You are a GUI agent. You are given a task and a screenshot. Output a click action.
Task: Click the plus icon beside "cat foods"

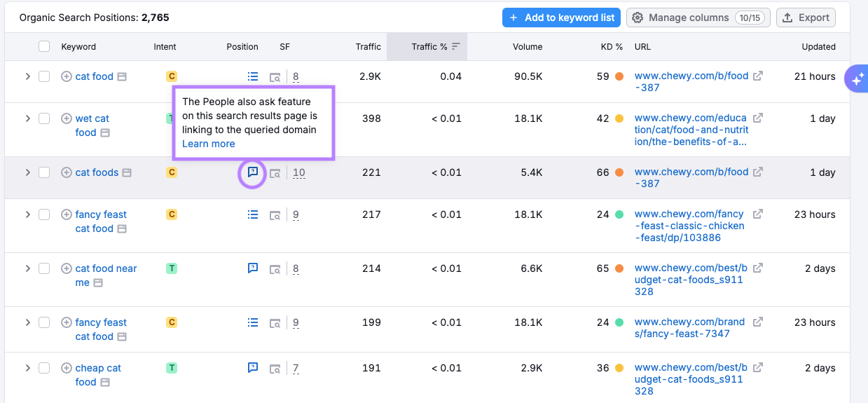click(67, 172)
